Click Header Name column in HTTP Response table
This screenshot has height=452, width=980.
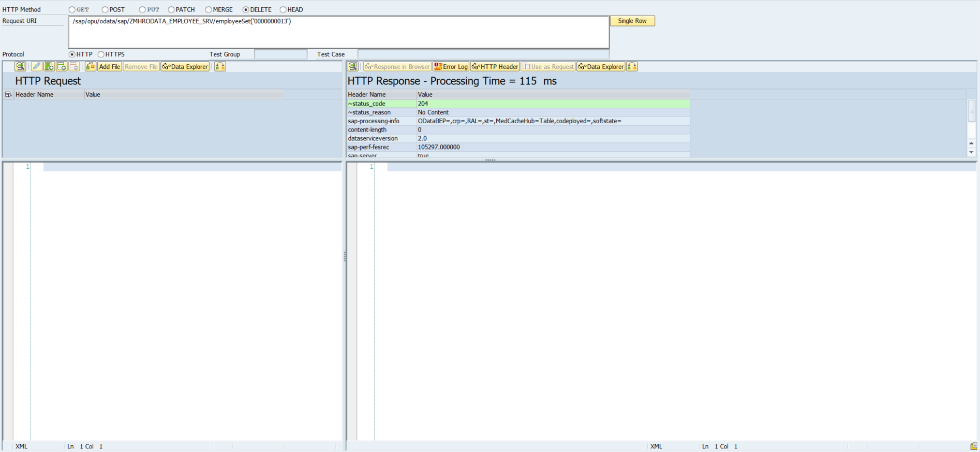pos(381,94)
